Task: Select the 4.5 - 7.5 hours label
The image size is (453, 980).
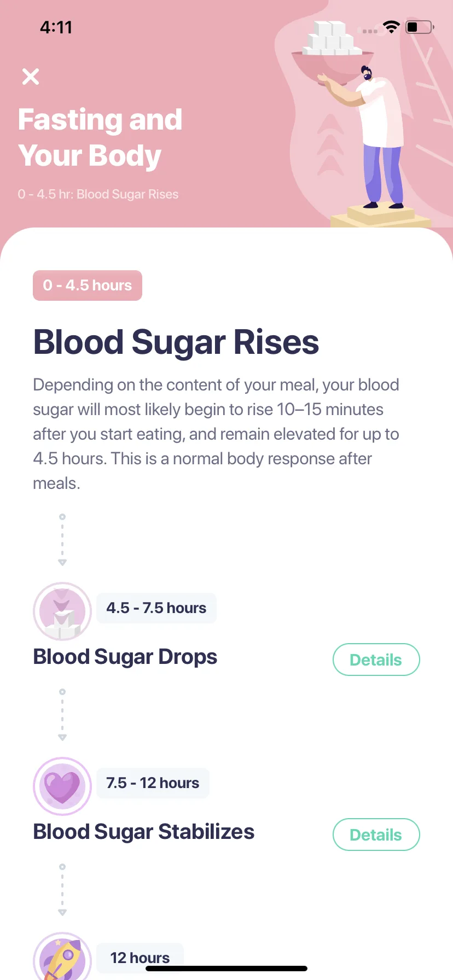Action: point(156,608)
